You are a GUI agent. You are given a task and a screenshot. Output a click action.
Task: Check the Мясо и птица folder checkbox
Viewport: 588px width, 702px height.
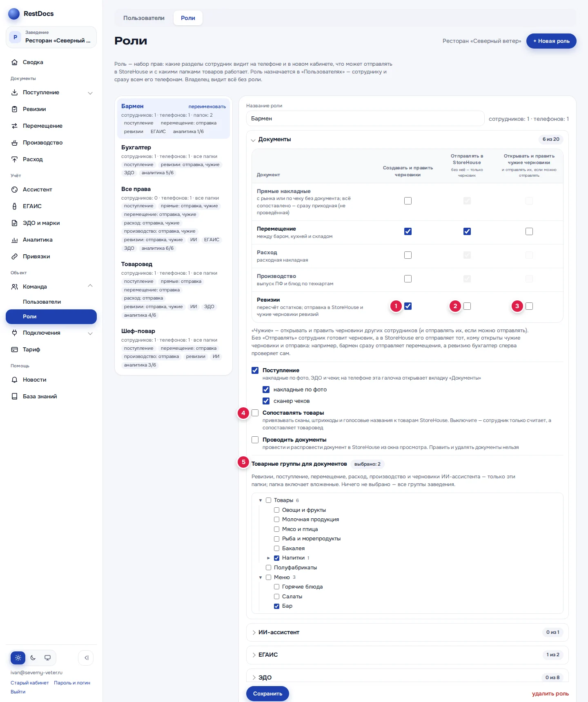pyautogui.click(x=277, y=529)
